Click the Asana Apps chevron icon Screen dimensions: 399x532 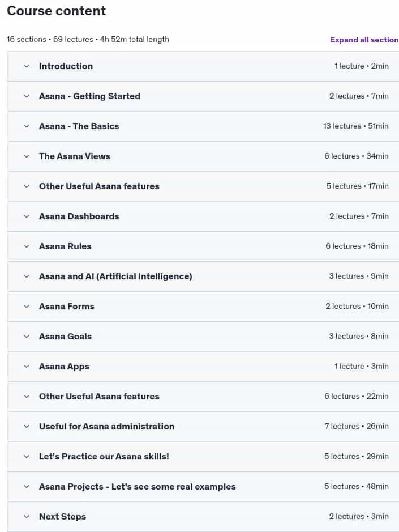tap(27, 367)
